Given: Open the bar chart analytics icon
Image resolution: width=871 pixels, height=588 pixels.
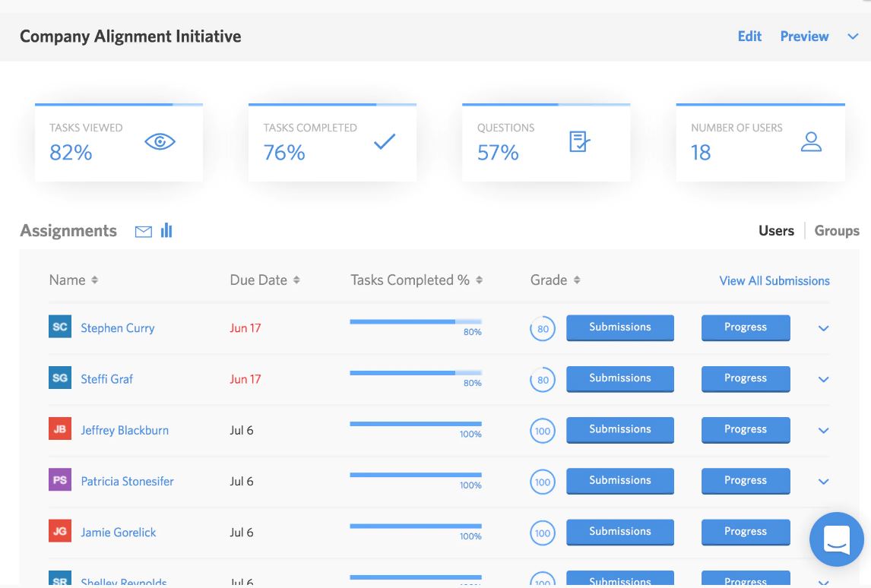Looking at the screenshot, I should pyautogui.click(x=166, y=230).
